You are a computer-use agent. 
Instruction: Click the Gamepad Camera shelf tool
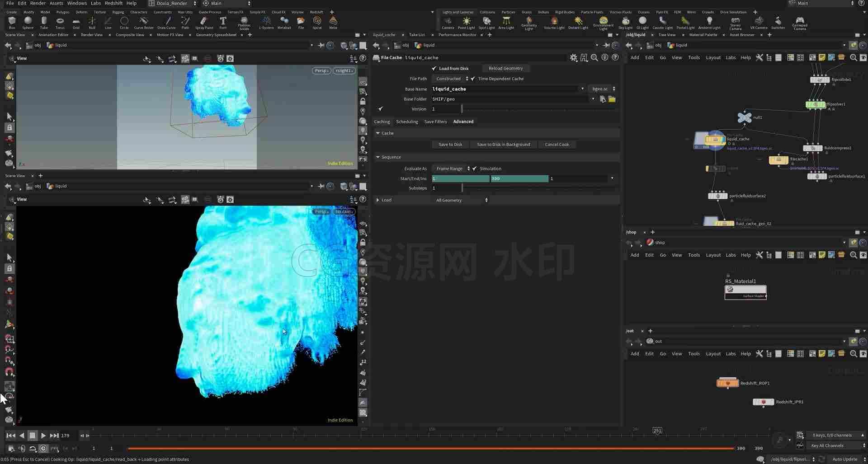click(x=800, y=23)
